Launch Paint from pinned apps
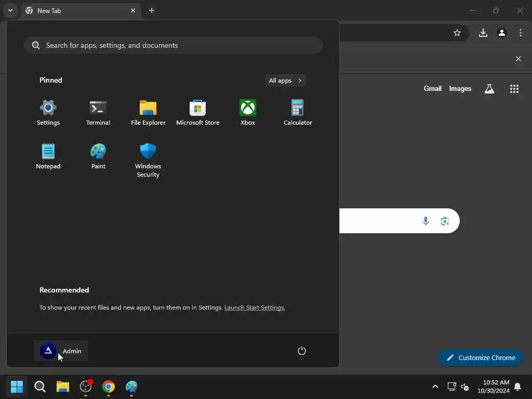 point(98,156)
